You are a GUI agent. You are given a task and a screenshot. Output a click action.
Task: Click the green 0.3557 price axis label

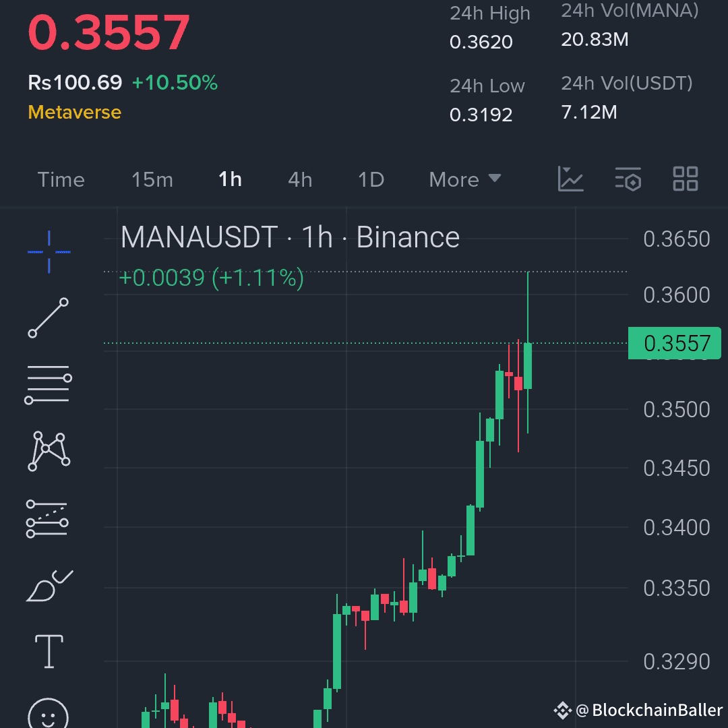point(674,343)
